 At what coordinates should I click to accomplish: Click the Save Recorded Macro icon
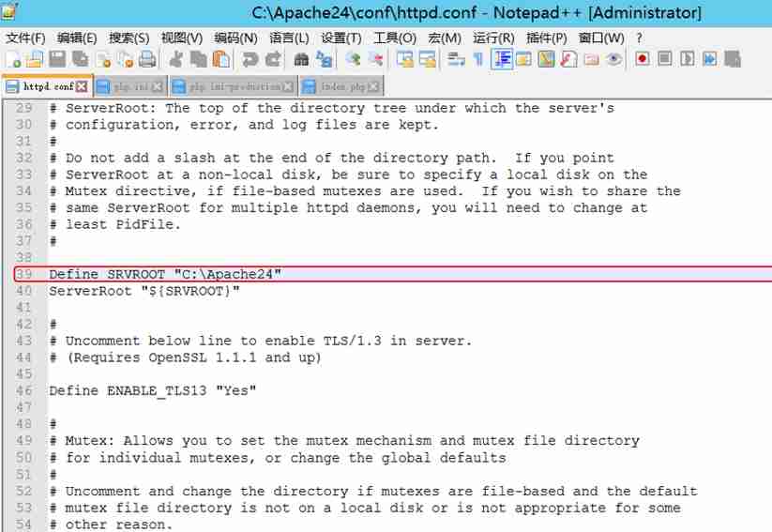point(733,60)
